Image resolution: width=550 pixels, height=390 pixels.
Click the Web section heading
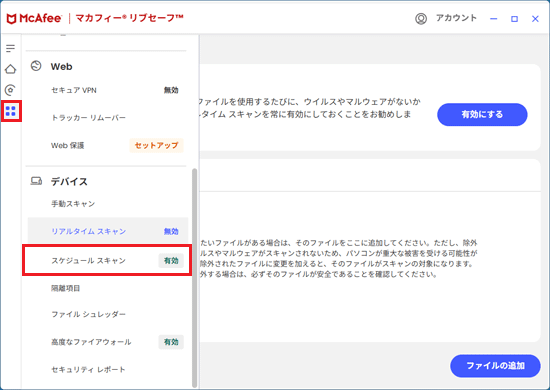point(61,66)
